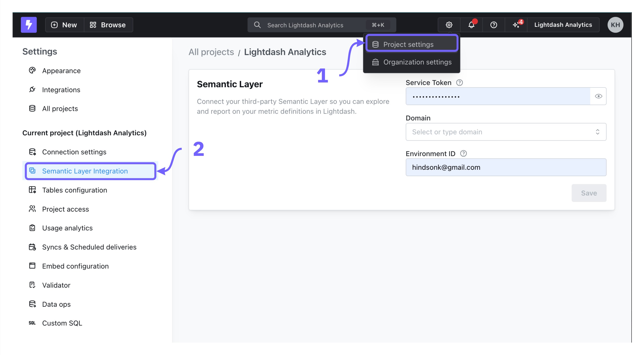The height and width of the screenshot is (355, 644).
Task: Click the All projects breadcrumb link
Action: pos(211,52)
